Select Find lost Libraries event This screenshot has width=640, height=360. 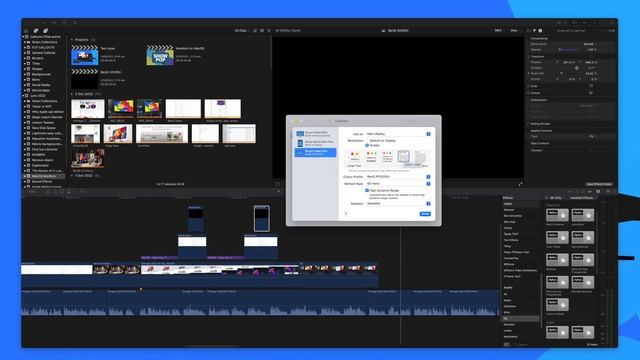tap(44, 149)
